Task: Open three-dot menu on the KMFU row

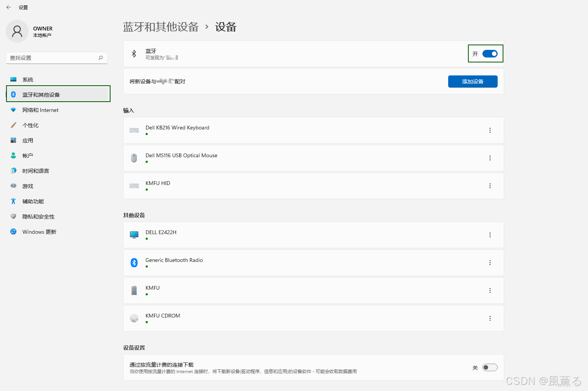Action: click(x=490, y=290)
